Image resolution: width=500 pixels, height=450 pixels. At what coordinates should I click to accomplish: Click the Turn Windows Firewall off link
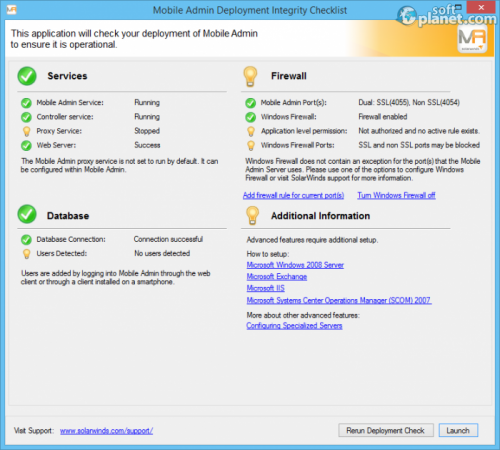click(x=396, y=195)
